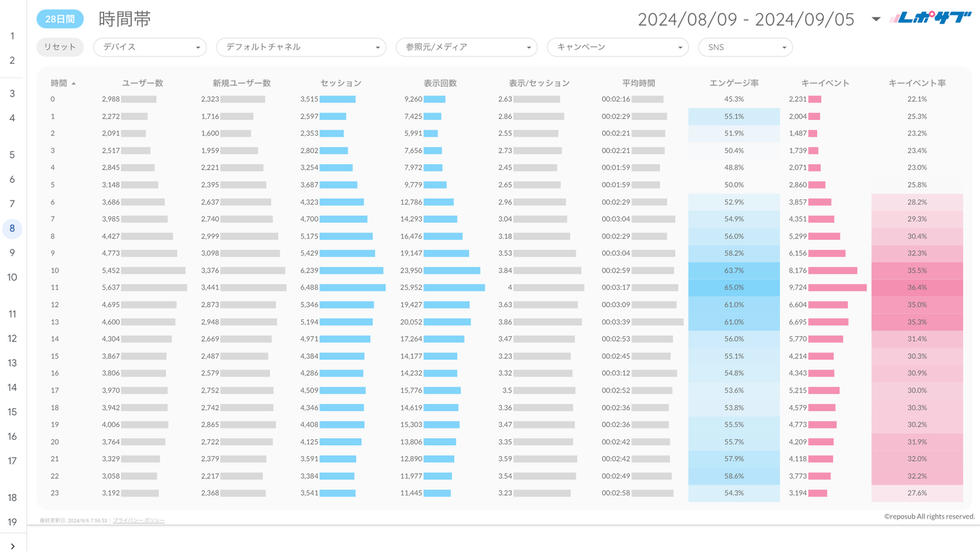Click the 28日間 period badge

(x=60, y=19)
